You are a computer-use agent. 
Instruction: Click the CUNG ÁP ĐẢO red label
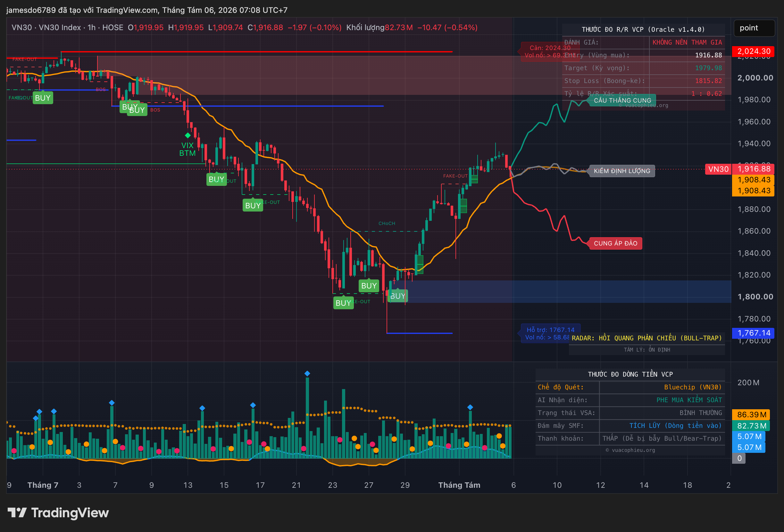tap(615, 243)
